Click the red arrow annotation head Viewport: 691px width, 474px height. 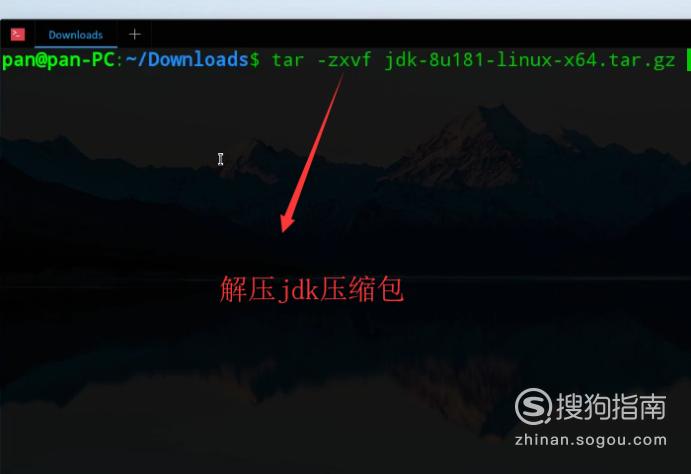pos(286,222)
